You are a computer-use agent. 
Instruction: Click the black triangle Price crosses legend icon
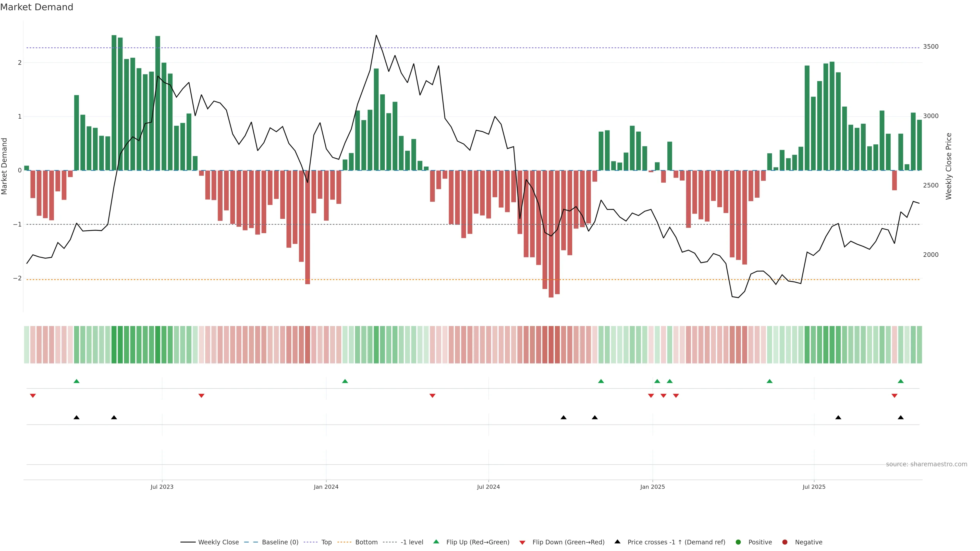617,542
